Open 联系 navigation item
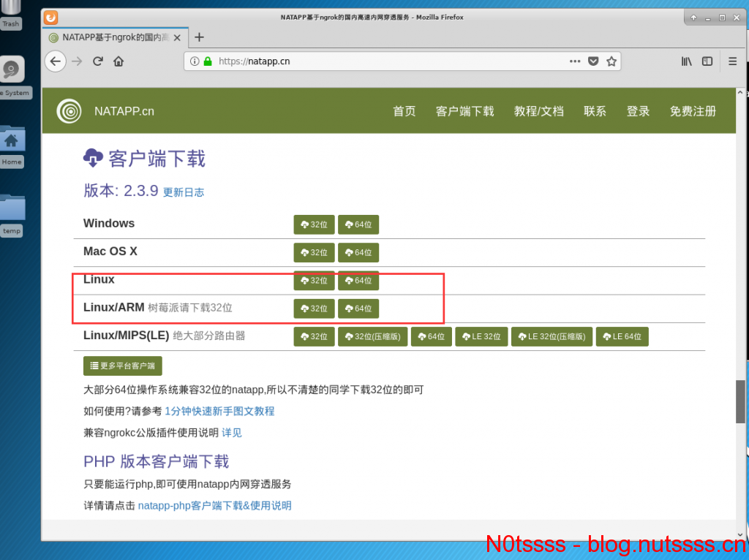The image size is (749, 560). tap(595, 111)
